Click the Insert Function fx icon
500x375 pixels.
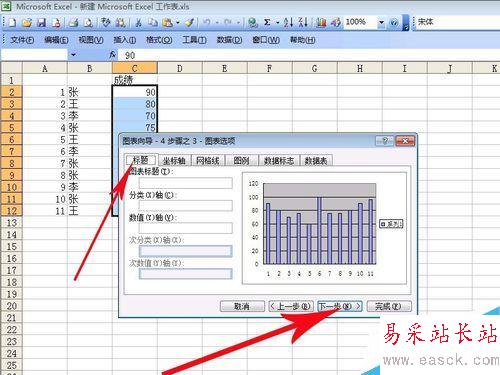[x=113, y=55]
